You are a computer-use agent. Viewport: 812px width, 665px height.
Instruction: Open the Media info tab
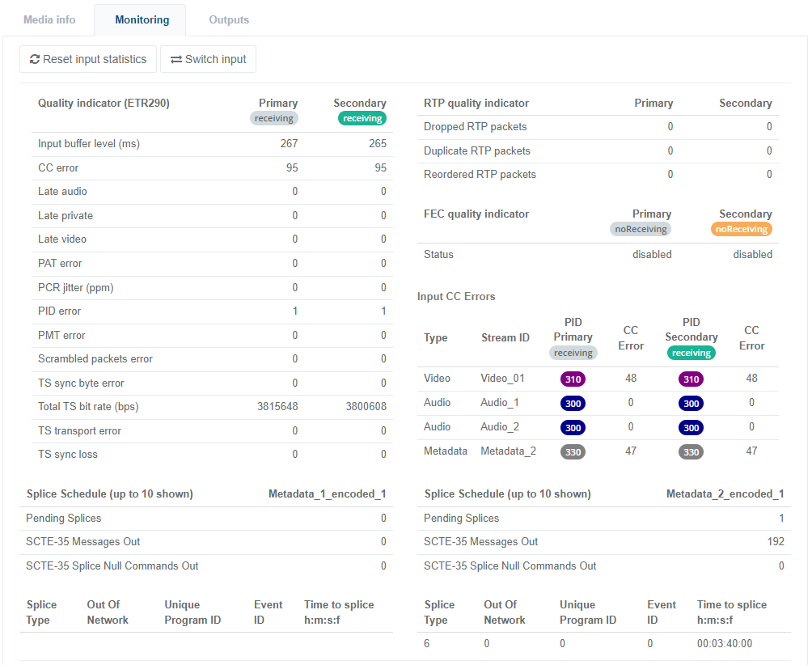tap(49, 19)
